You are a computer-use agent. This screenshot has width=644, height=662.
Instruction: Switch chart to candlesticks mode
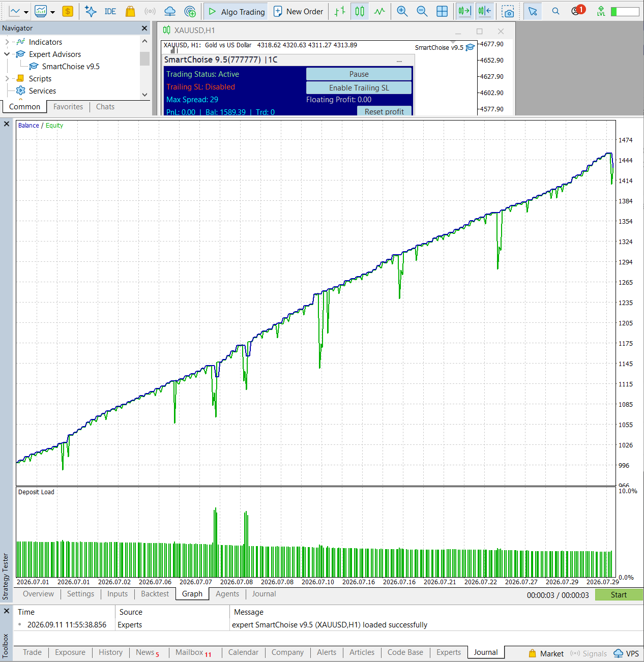coord(360,11)
